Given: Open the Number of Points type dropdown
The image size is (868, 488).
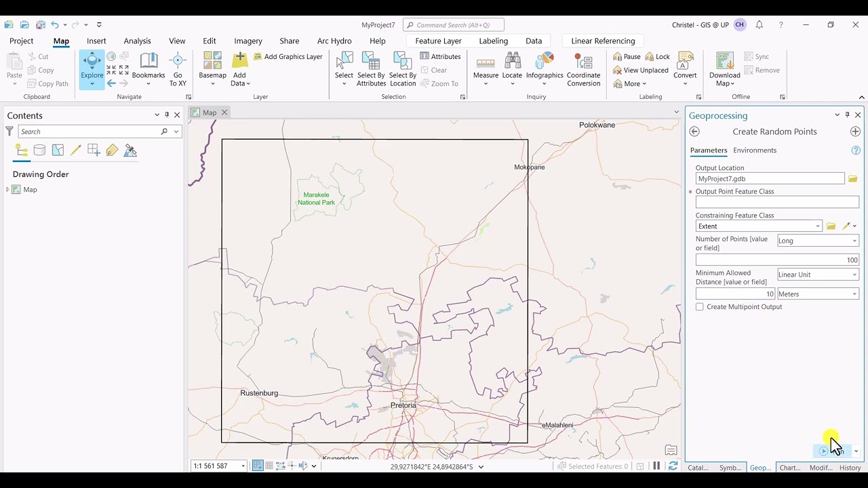Looking at the screenshot, I should pos(818,241).
